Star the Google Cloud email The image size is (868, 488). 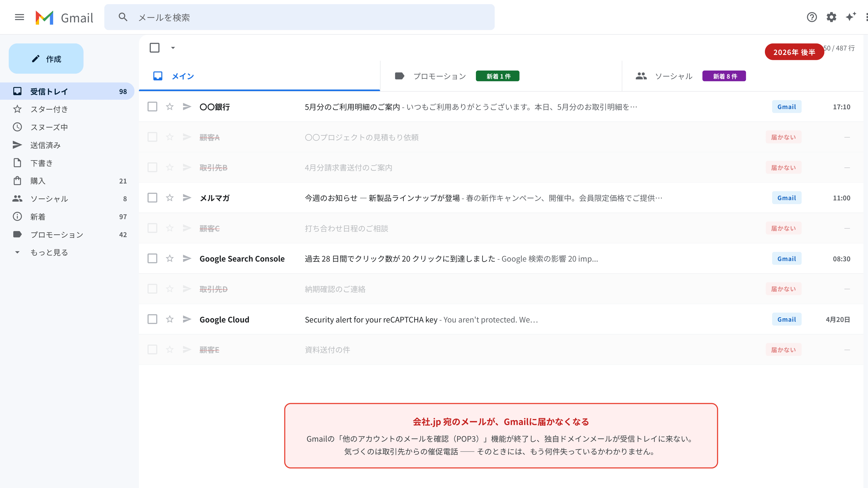coord(169,319)
